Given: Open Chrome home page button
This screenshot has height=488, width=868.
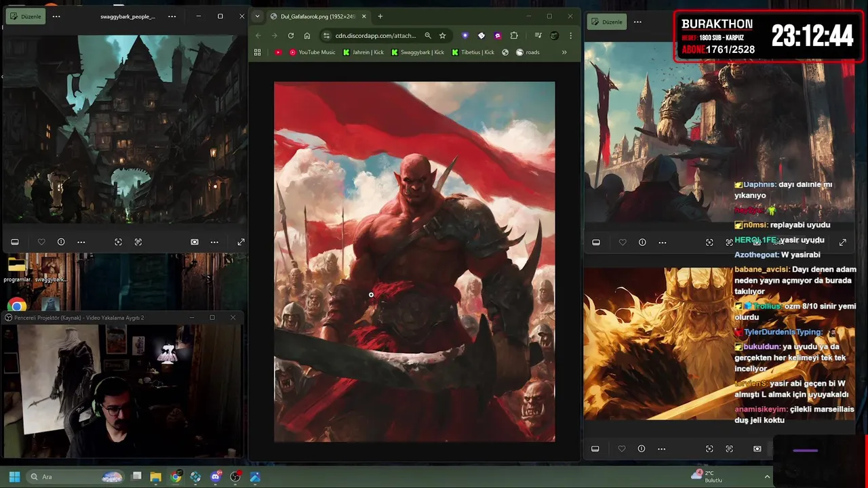Looking at the screenshot, I should (x=307, y=35).
